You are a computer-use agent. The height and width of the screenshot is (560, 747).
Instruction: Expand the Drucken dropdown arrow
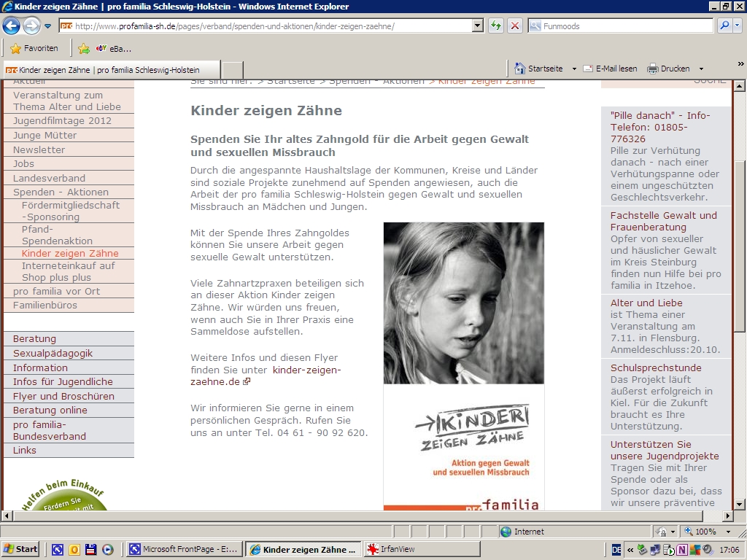[x=701, y=69]
